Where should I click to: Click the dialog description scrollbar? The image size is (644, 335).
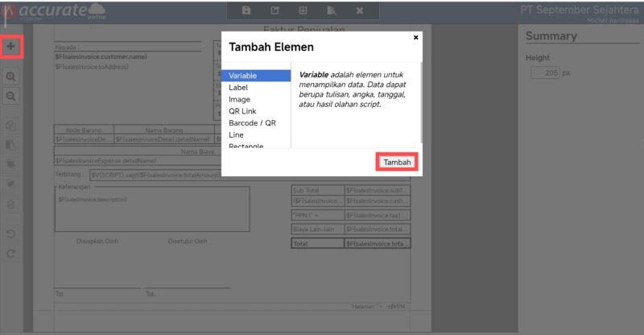[420, 105]
